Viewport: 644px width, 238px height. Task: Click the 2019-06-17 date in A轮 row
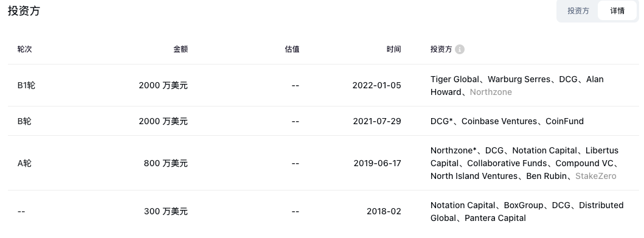click(377, 163)
